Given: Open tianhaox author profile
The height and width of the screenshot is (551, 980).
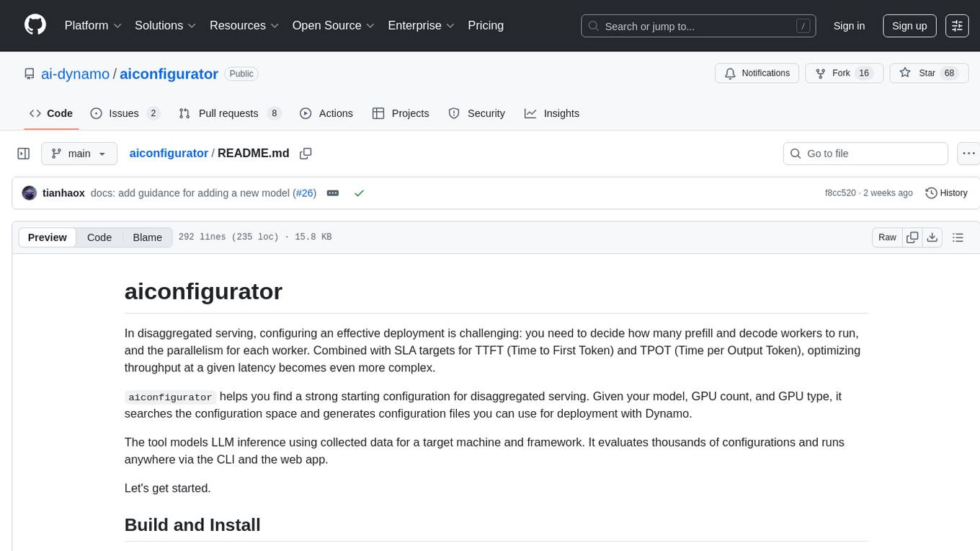Looking at the screenshot, I should tap(63, 193).
